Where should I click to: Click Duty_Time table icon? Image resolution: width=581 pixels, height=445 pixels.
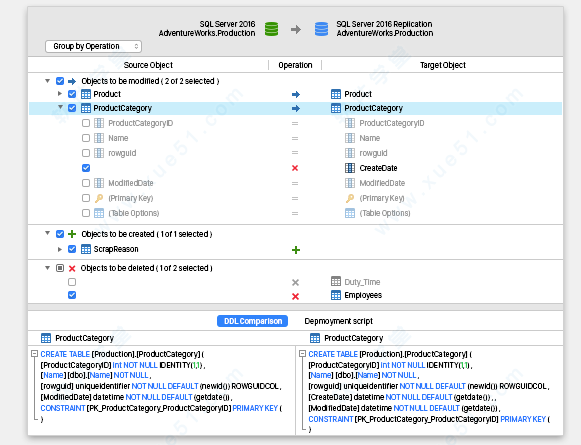(x=336, y=281)
